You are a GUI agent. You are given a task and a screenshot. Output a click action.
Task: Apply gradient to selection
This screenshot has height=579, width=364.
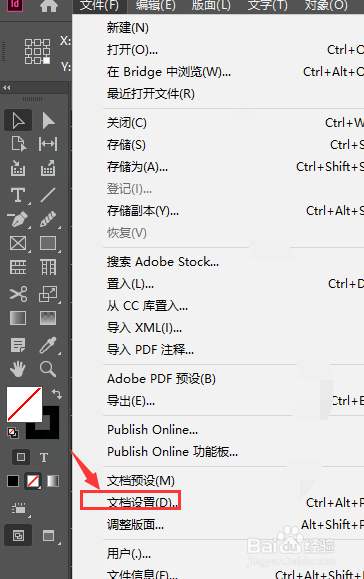[53, 481]
